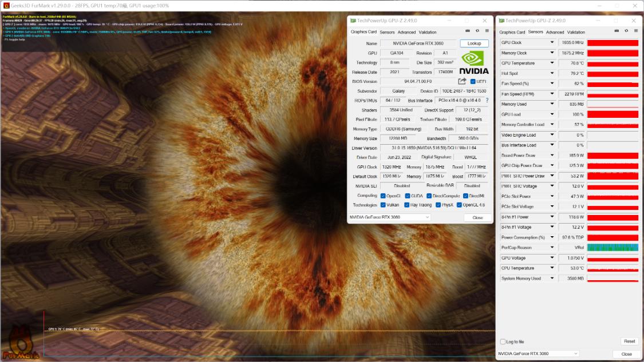Click the screenshot camera icon in the Graphics Card window

click(x=468, y=31)
